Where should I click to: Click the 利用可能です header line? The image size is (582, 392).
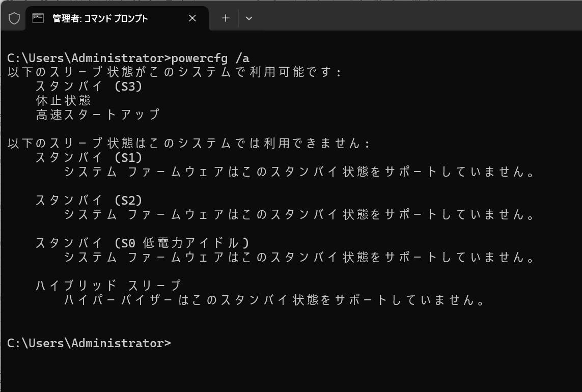tap(175, 72)
